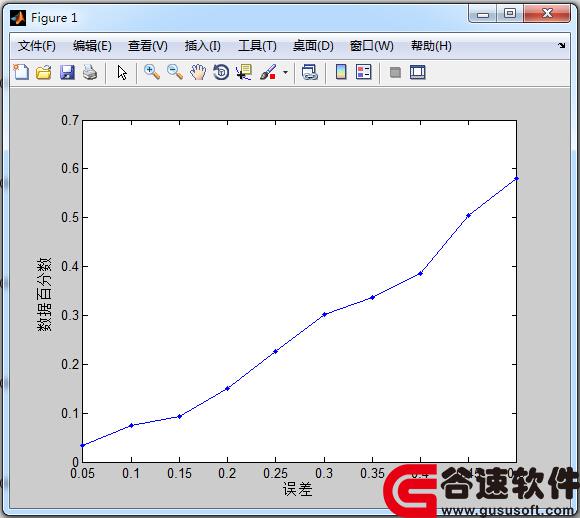Image resolution: width=580 pixels, height=518 pixels.
Task: Click the Link Plot icon
Action: (310, 72)
